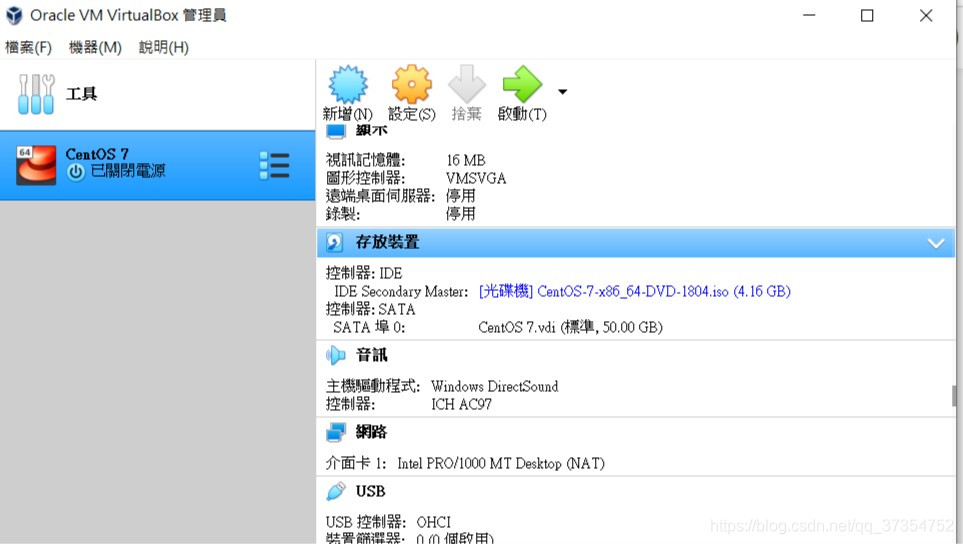963x544 pixels.
Task: Click the 網路 section header title
Action: tap(372, 432)
